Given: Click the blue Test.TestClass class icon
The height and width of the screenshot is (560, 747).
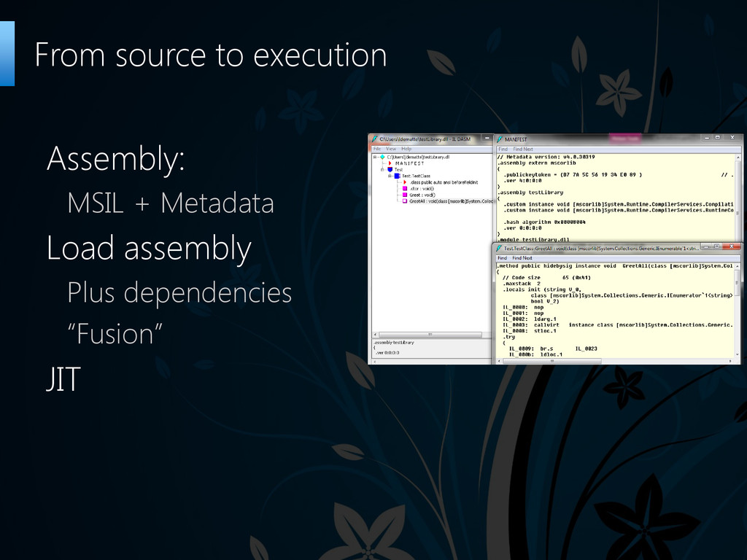Looking at the screenshot, I should 398,176.
